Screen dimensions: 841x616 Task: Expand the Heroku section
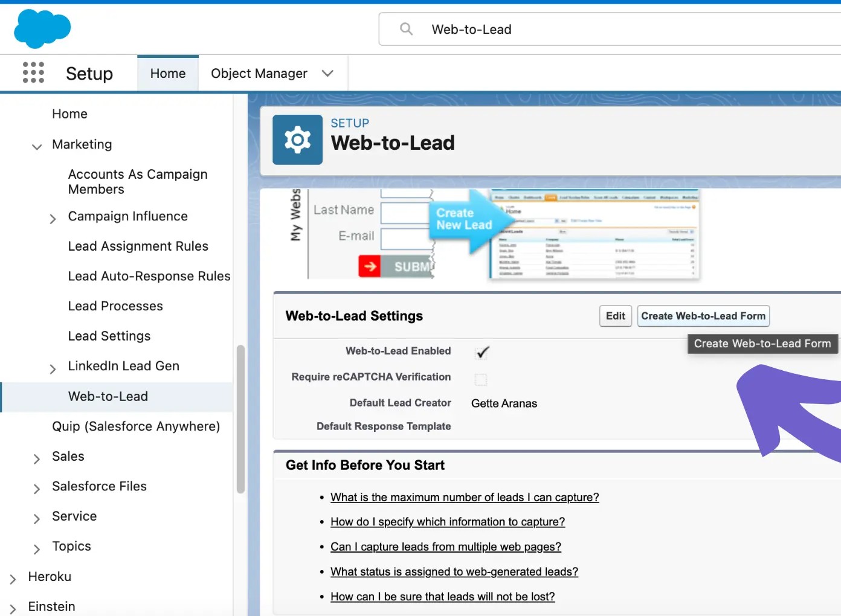click(x=13, y=579)
